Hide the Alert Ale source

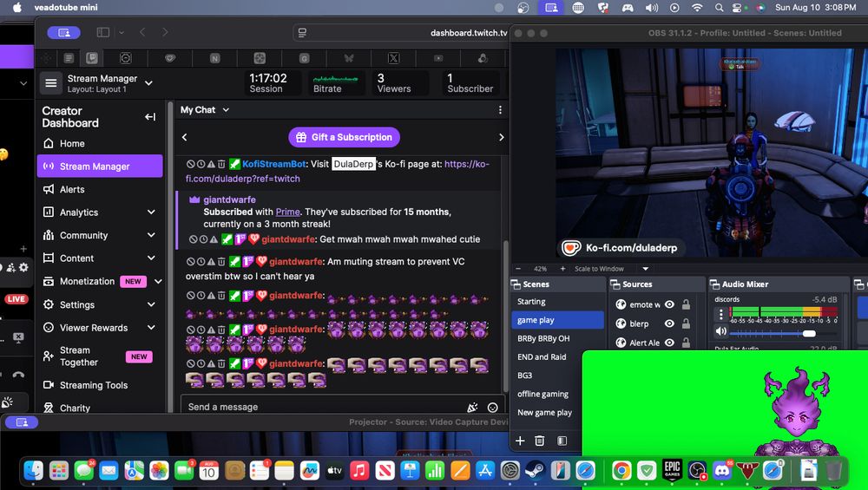[x=669, y=343]
